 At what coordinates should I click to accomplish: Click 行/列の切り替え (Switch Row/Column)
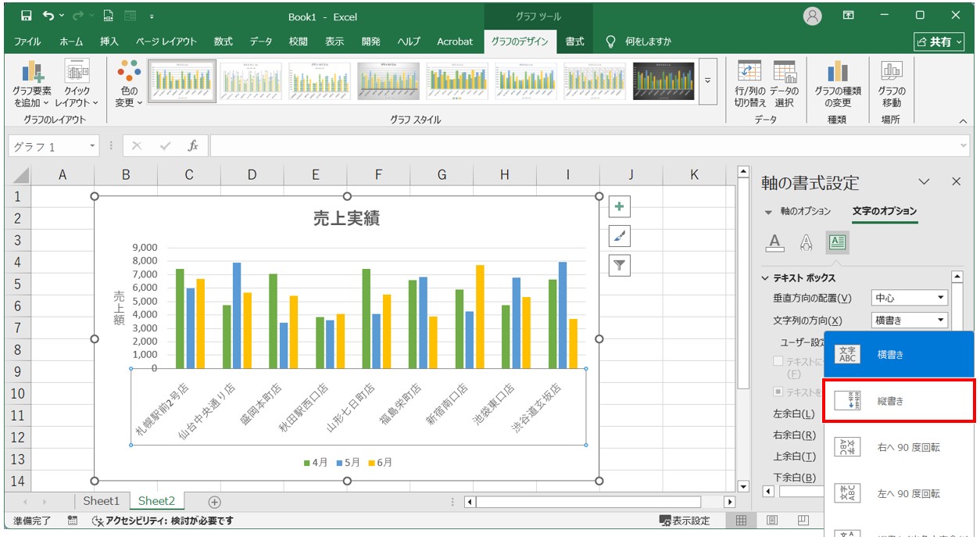point(749,84)
